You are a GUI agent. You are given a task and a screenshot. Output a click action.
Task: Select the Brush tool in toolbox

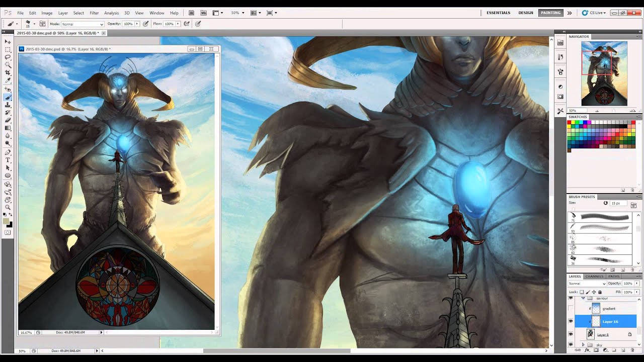pos(8,97)
